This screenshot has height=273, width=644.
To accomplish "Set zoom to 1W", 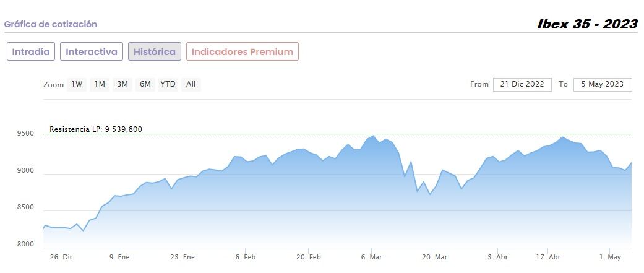I will (77, 84).
